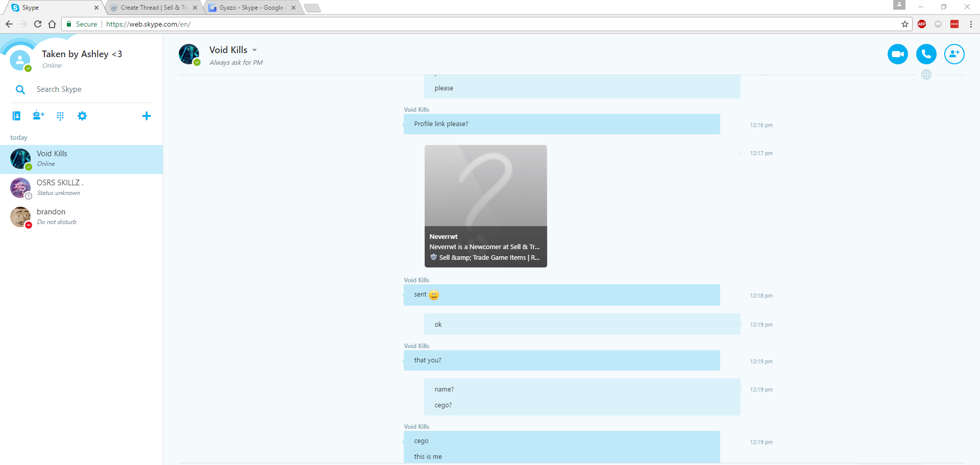Switch to the Skype browser tab

pyautogui.click(x=54, y=8)
